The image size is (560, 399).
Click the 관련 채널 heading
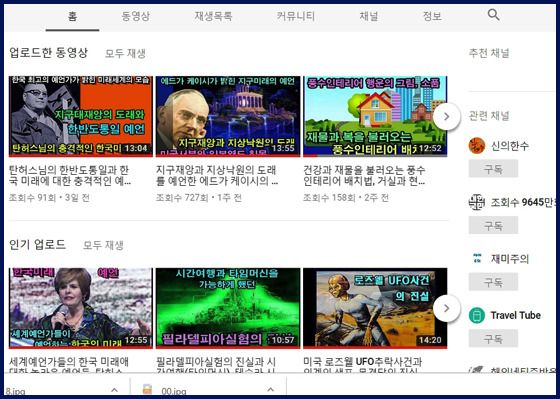click(x=489, y=116)
